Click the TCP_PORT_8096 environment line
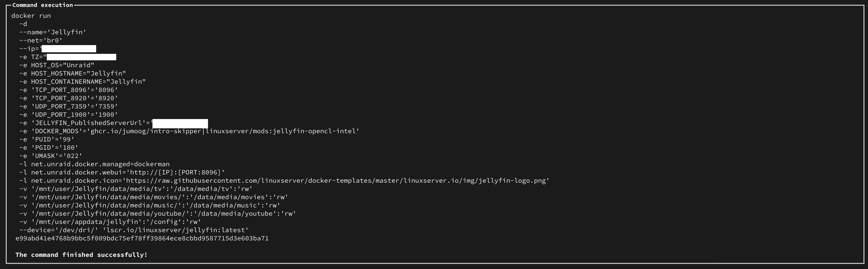Viewport: 868px width, 269px height. click(x=68, y=90)
